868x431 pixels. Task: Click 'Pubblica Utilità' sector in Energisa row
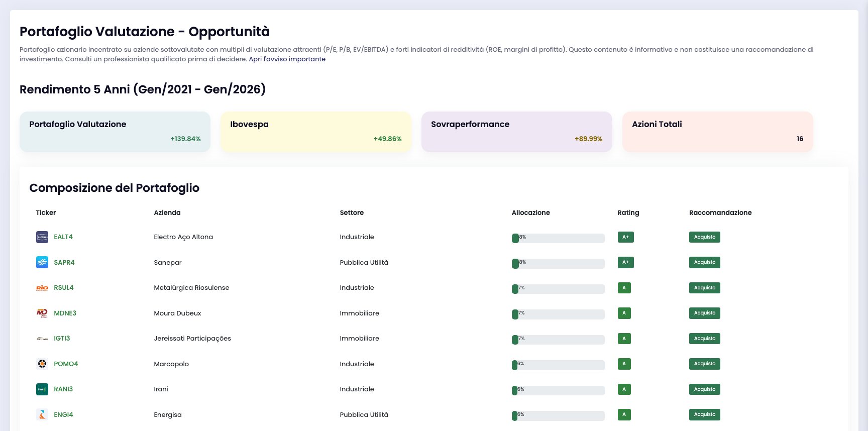click(x=364, y=414)
